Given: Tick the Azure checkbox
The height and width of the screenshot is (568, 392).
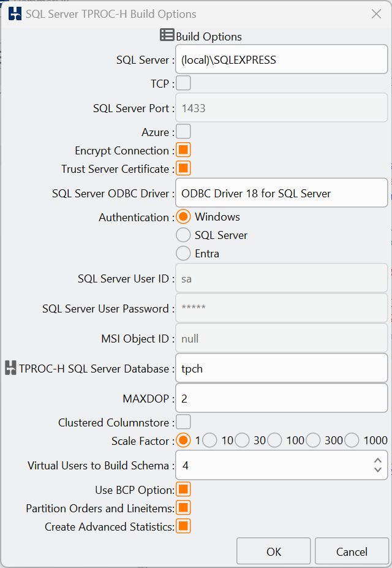Looking at the screenshot, I should [x=183, y=132].
